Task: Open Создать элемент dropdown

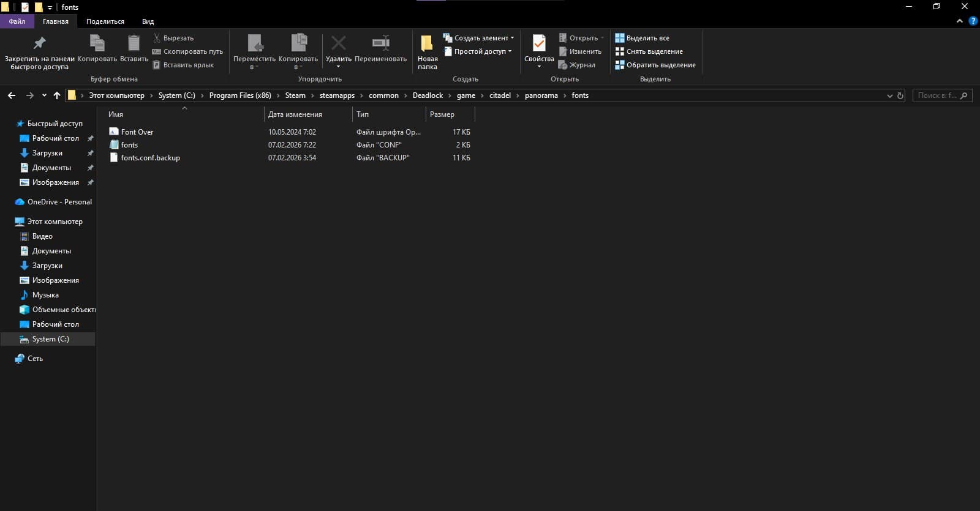Action: (479, 38)
